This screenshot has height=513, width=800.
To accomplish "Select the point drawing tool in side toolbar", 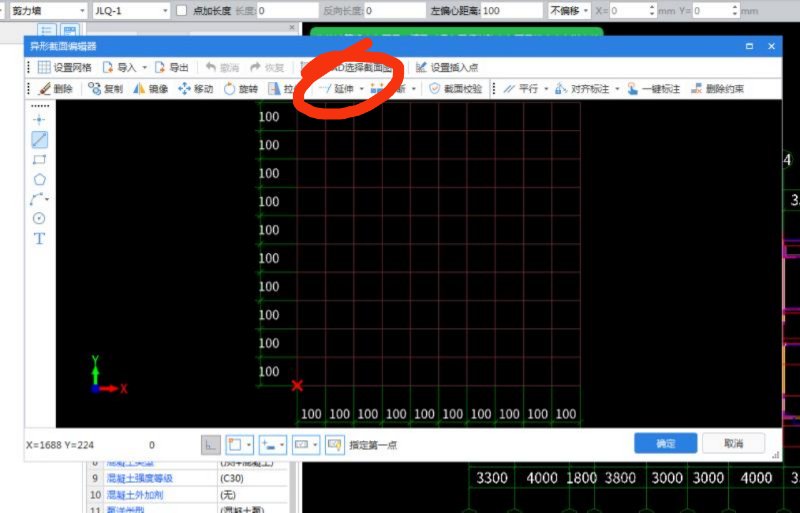I will click(39, 120).
